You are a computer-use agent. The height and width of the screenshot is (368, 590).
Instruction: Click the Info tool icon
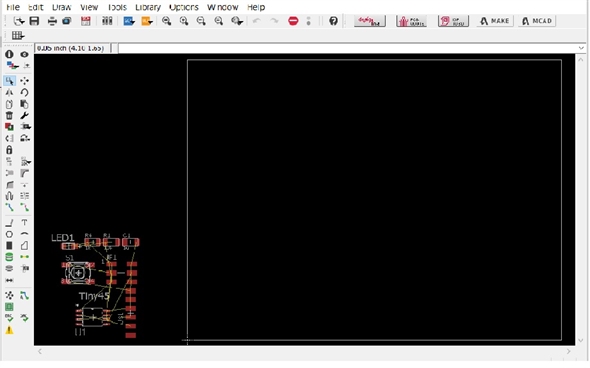9,55
